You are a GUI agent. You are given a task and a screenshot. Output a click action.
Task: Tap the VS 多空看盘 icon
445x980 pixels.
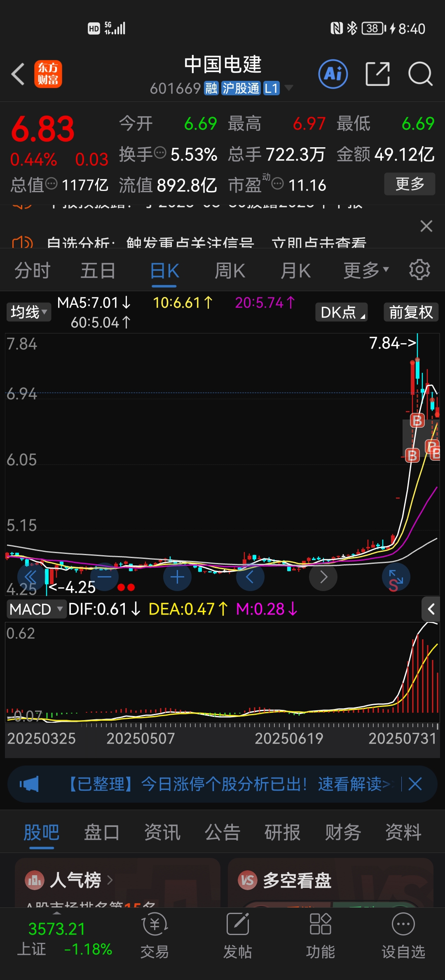point(248,880)
